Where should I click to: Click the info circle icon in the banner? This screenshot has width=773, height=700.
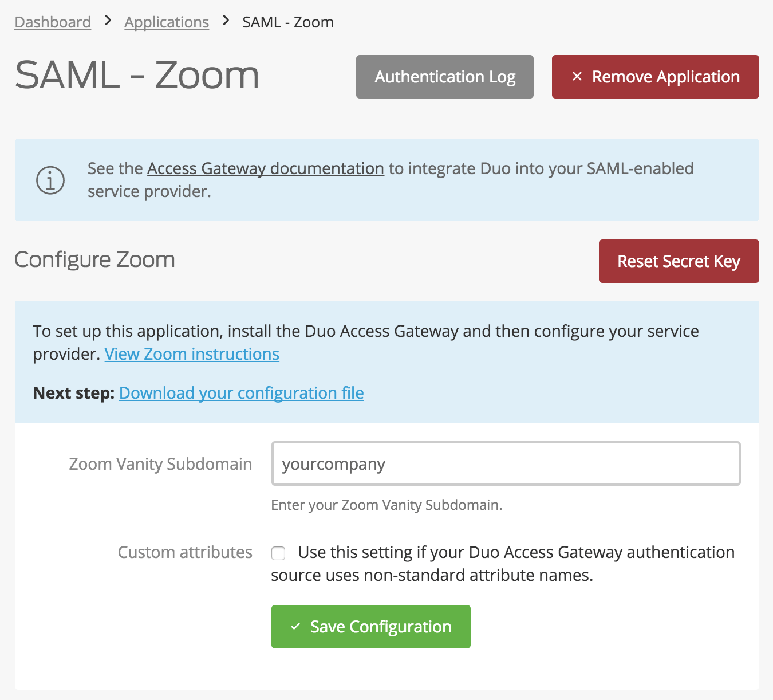[50, 179]
